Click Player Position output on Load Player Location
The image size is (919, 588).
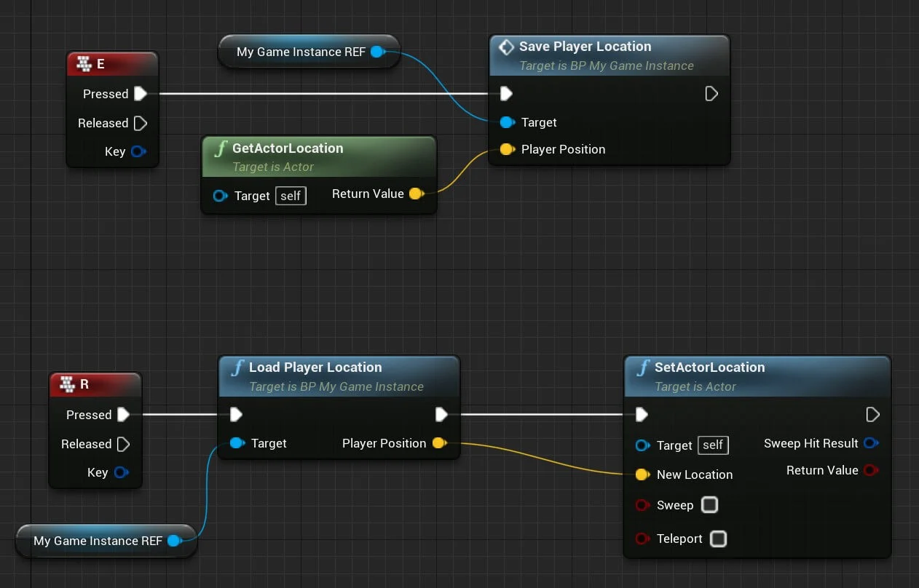pyautogui.click(x=439, y=443)
